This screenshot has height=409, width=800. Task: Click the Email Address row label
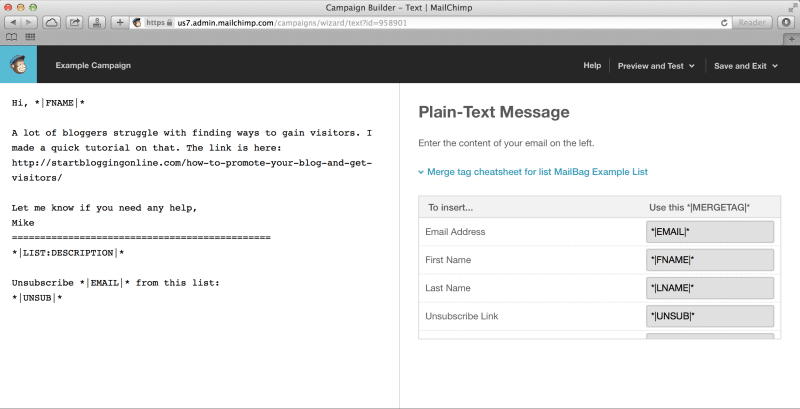(455, 232)
